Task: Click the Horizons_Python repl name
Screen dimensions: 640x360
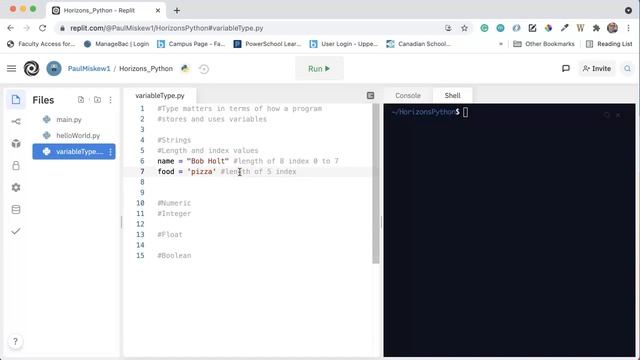Action: (146, 69)
